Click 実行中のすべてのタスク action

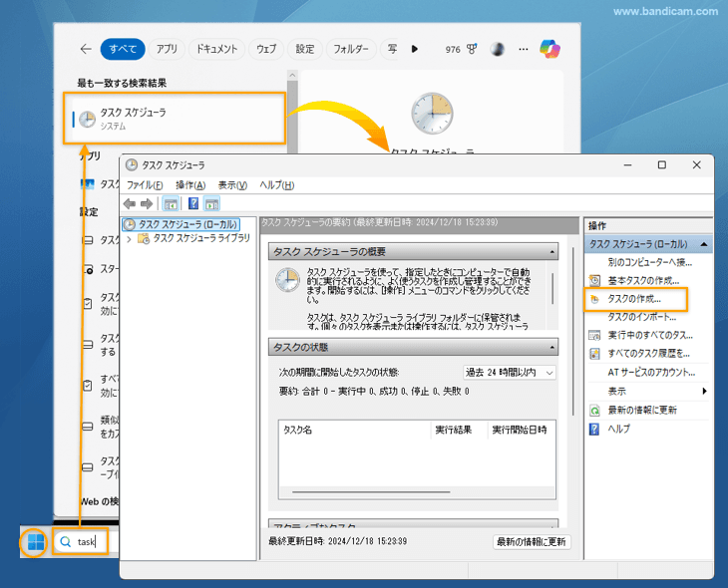pyautogui.click(x=650, y=335)
